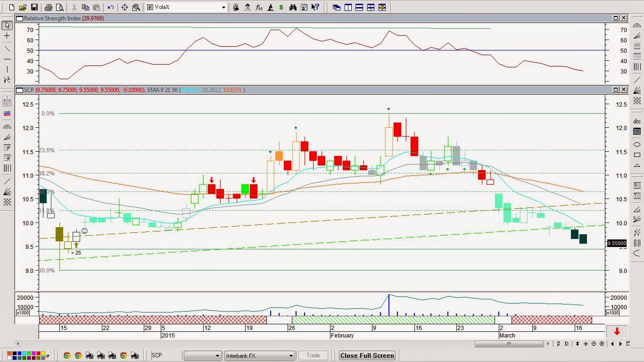Pick the red swatch in color palette
644x362 pixels.
38,353
